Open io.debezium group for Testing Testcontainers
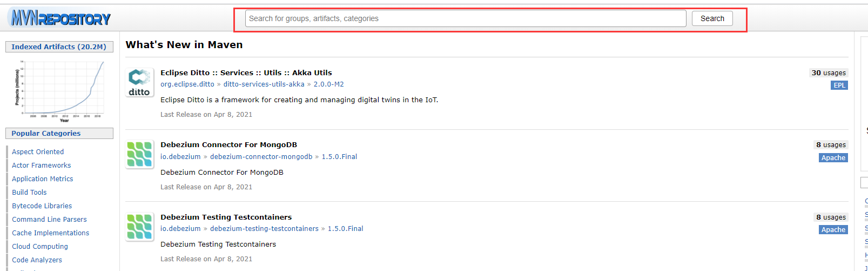The height and width of the screenshot is (271, 868). pos(180,229)
